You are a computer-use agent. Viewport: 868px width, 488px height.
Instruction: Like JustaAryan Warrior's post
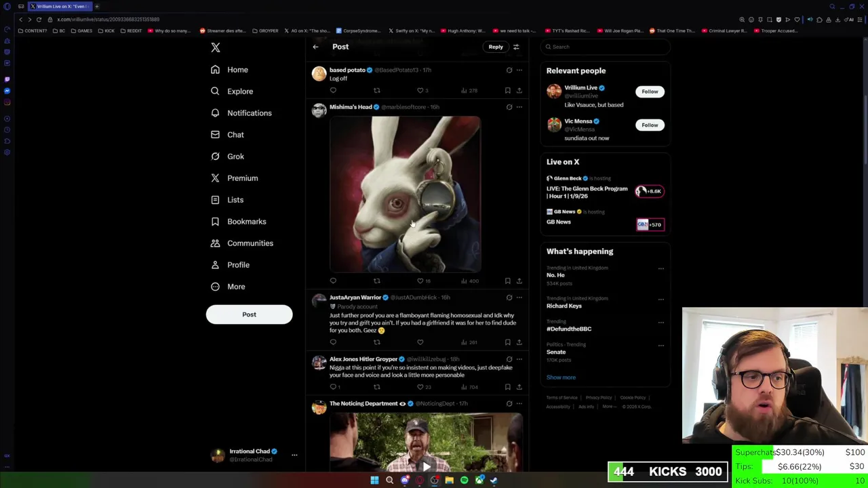pyautogui.click(x=420, y=342)
